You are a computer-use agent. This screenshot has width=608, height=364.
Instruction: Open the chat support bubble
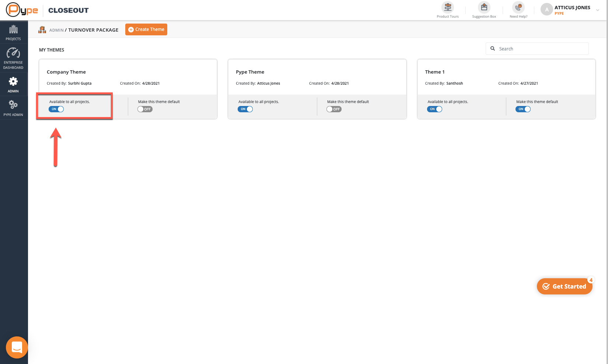click(x=17, y=347)
